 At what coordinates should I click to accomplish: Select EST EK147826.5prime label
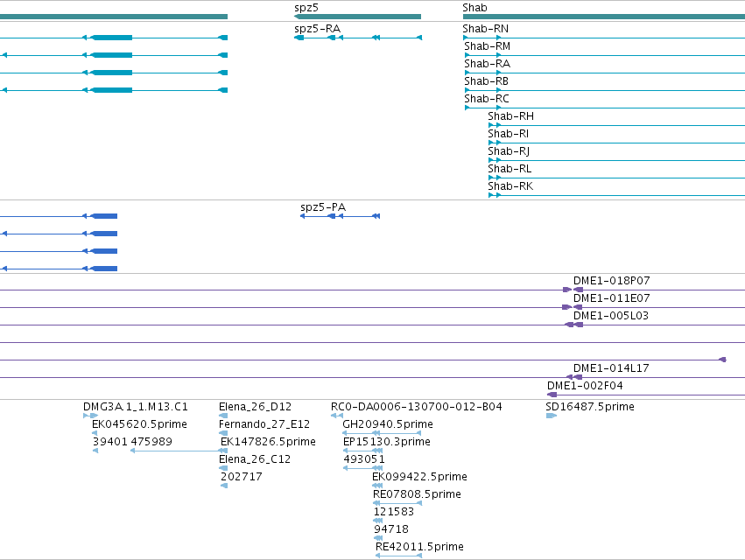tap(268, 442)
